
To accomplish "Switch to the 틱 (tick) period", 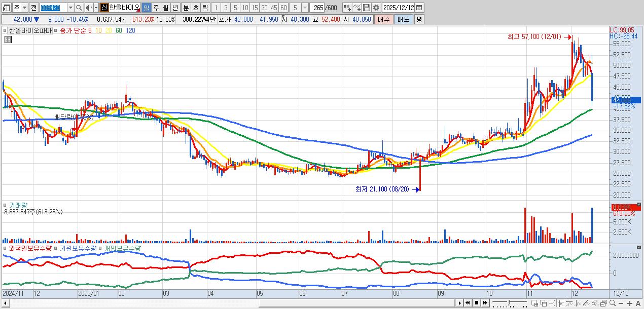I will (x=205, y=8).
